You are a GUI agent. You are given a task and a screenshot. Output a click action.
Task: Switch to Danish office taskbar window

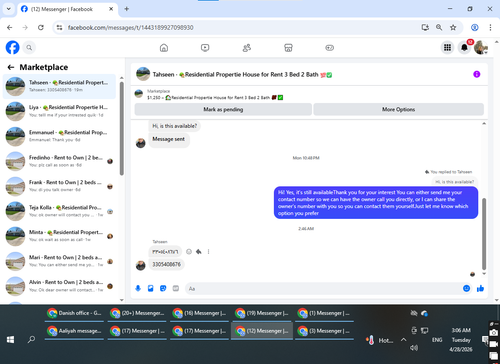pyautogui.click(x=74, y=313)
